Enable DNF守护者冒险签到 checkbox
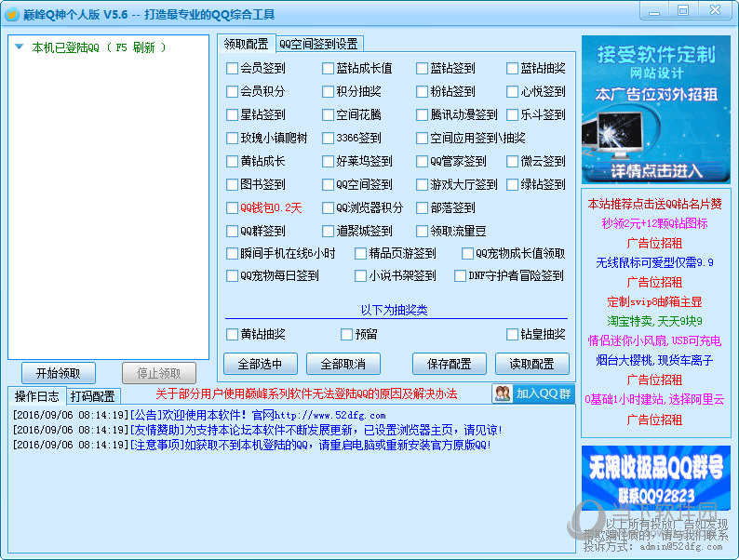Screen dimensions: 739x560 (x=461, y=275)
